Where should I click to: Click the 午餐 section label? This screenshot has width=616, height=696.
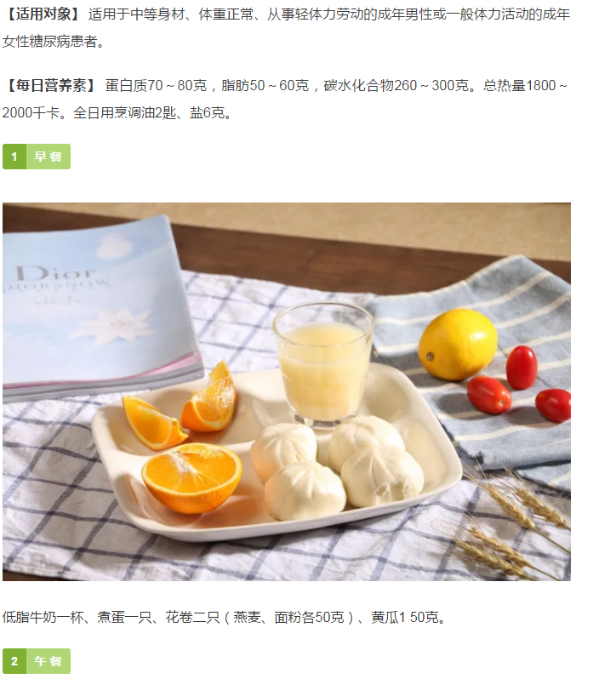(48, 661)
